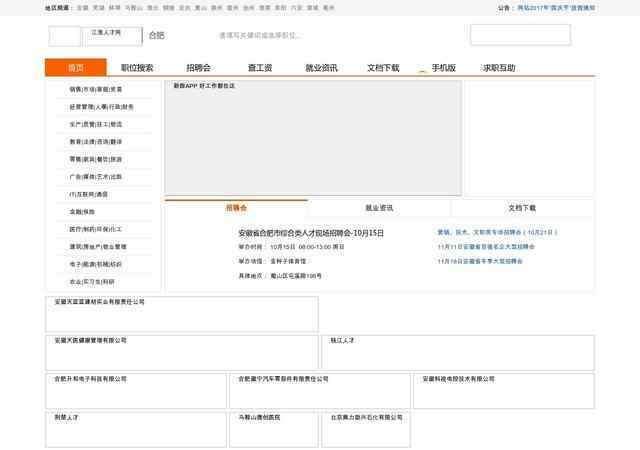Image resolution: width=640 pixels, height=450 pixels.
Task: Open the 金融|保险 job category
Action: click(x=82, y=212)
